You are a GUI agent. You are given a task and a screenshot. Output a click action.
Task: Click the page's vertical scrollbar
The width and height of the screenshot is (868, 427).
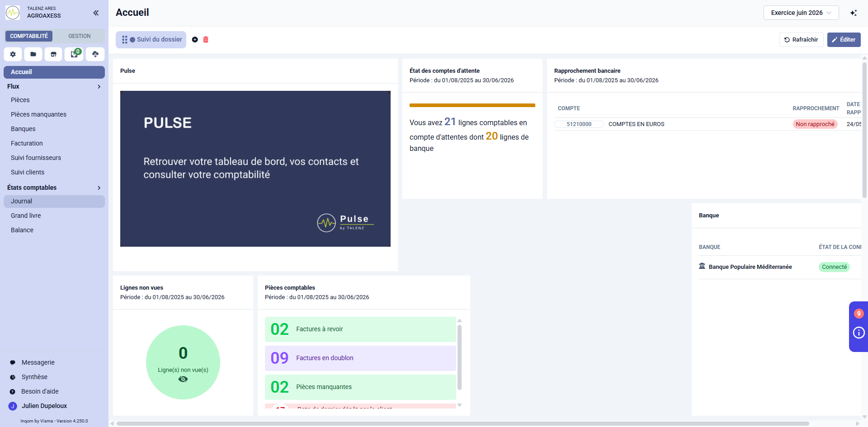coord(865,130)
